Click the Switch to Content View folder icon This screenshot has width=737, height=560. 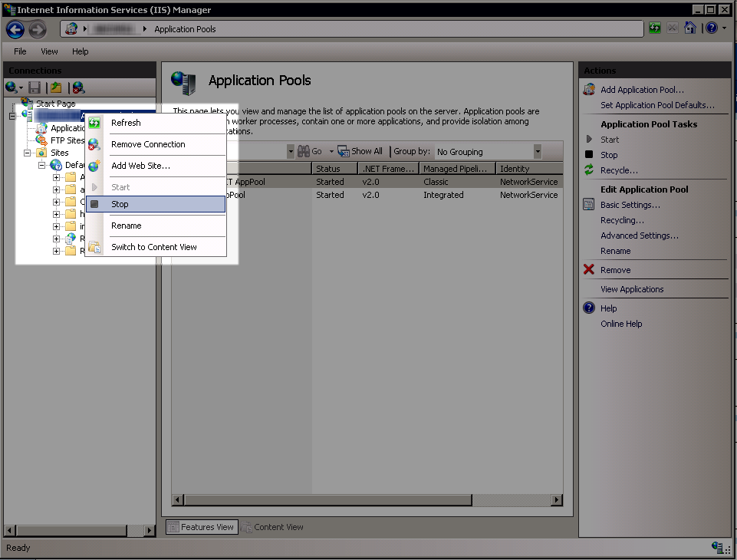pos(94,247)
